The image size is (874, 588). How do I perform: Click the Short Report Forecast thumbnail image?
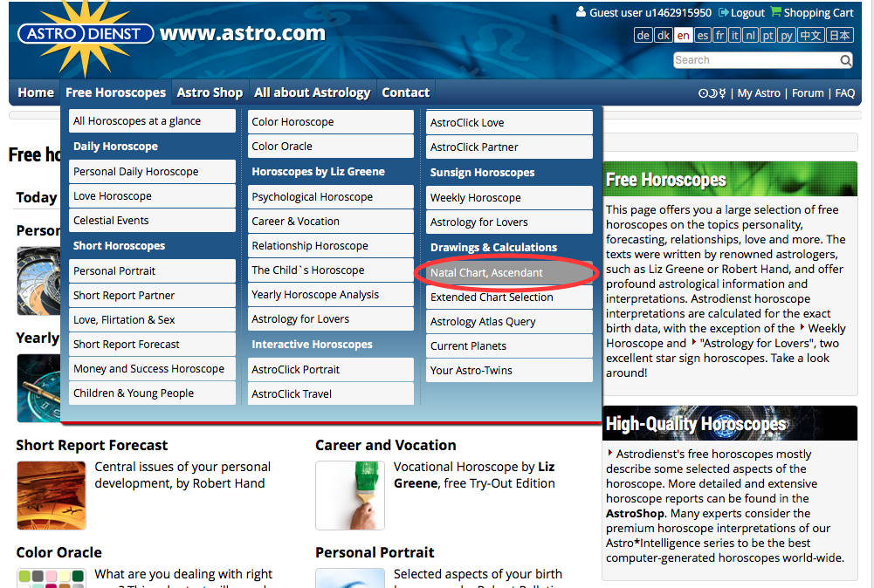52,496
